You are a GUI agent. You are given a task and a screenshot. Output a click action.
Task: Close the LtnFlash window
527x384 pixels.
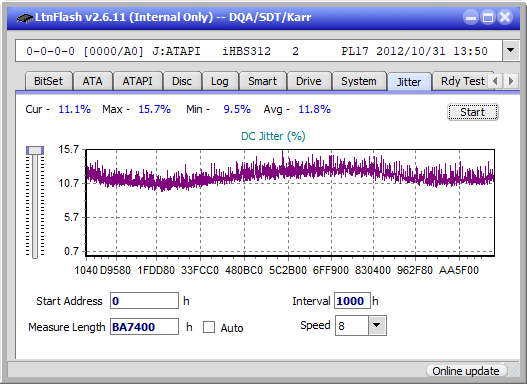(x=505, y=17)
